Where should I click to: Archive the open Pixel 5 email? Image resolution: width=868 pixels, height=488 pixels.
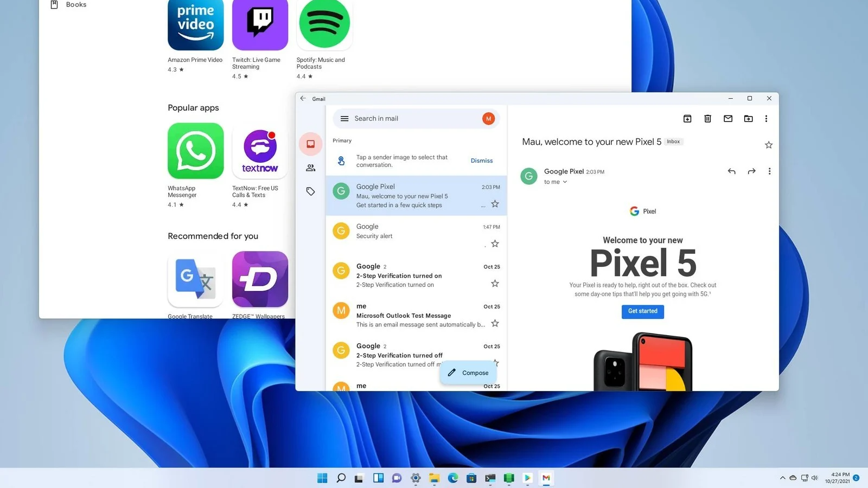687,119
